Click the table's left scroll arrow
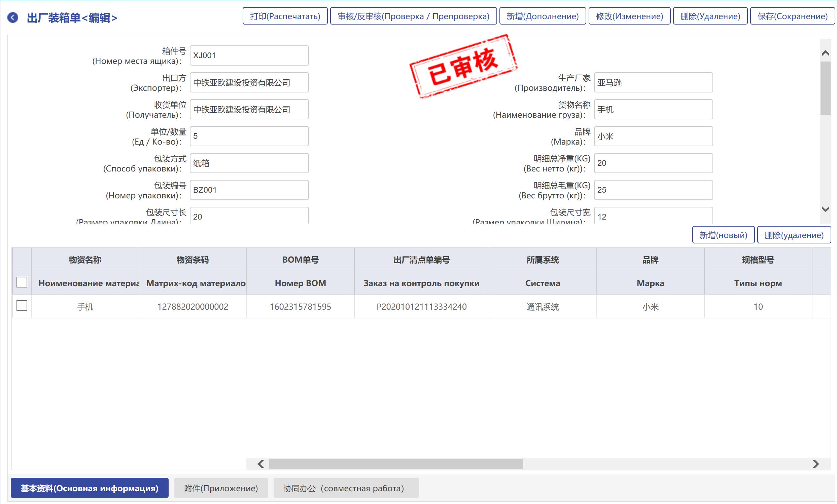Image resolution: width=837 pixels, height=504 pixels. tap(260, 464)
